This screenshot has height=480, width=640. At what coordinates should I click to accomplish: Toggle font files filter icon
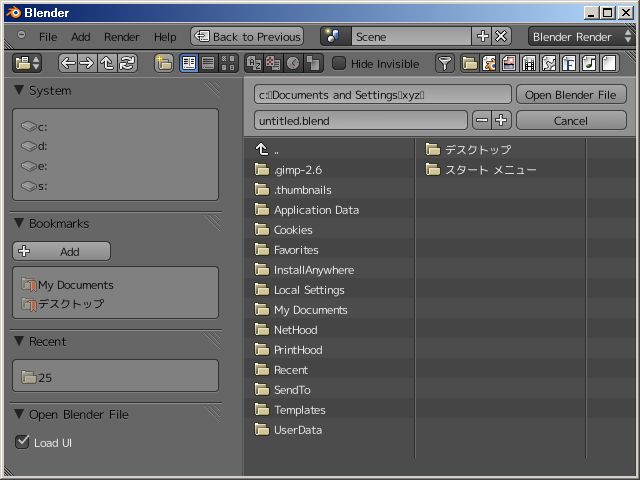tap(569, 63)
